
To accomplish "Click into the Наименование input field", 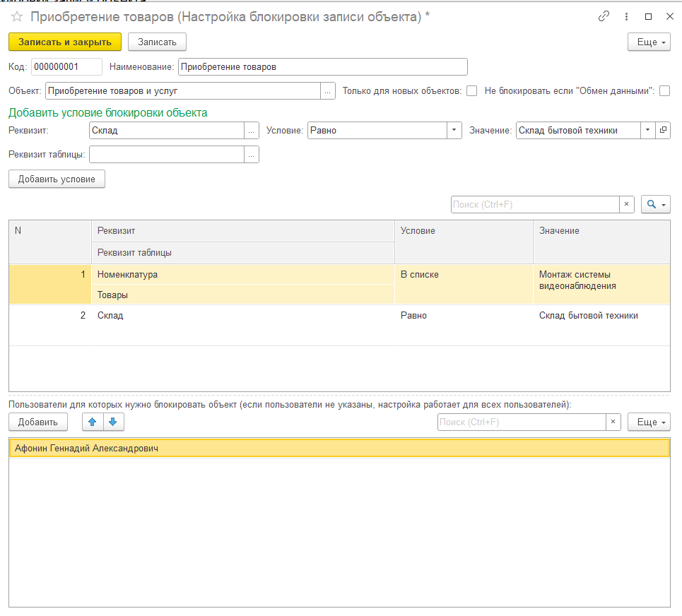I will point(322,67).
